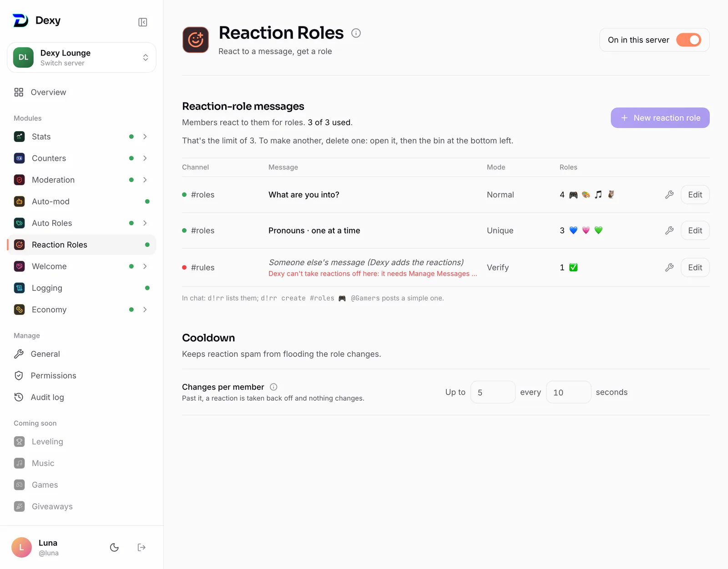Toggle dark mode with the moon icon

tap(114, 548)
